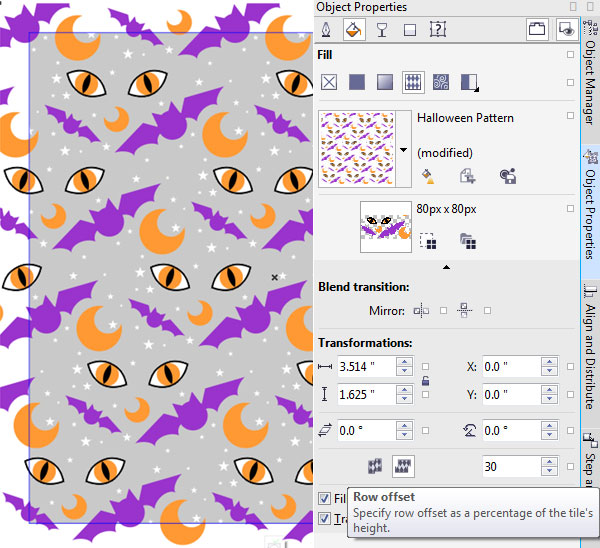Click the scroll/tabs mode icon
The width and height of the screenshot is (600, 548).
[536, 29]
